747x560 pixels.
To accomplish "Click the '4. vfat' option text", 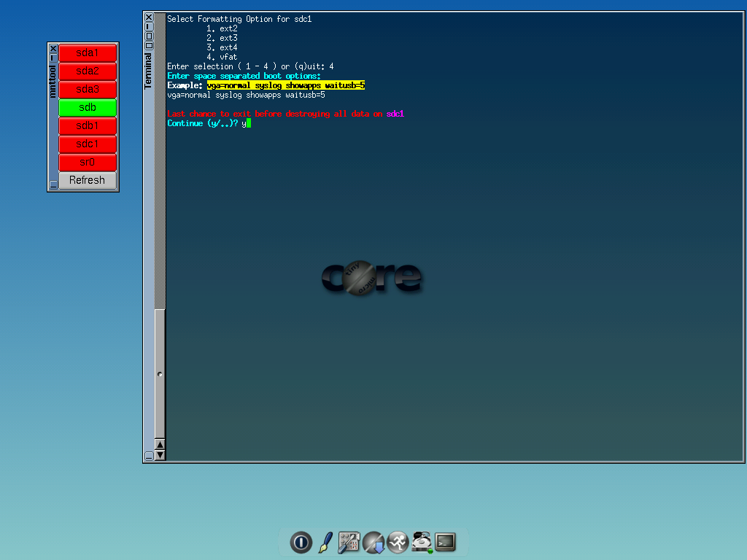I will click(222, 57).
